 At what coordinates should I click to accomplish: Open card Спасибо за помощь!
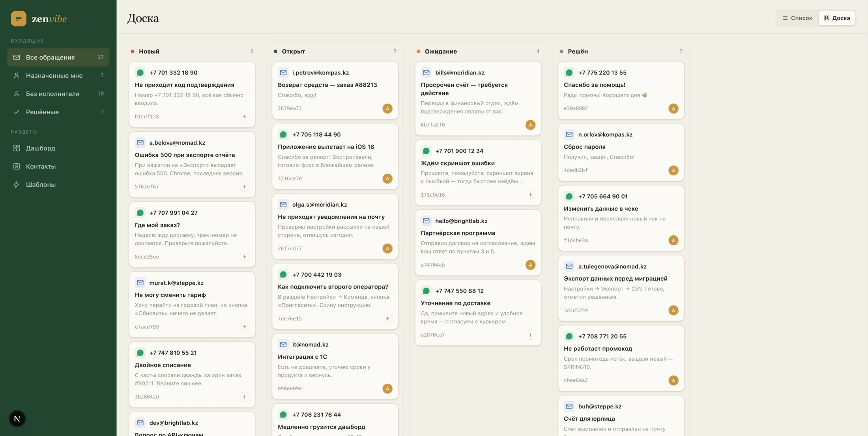point(621,90)
